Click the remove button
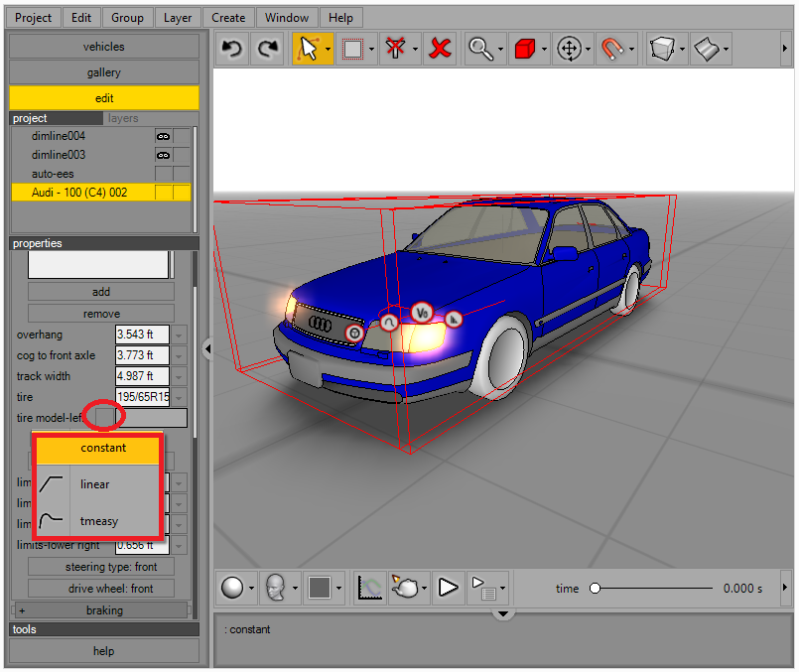This screenshot has height=672, width=799. (101, 314)
